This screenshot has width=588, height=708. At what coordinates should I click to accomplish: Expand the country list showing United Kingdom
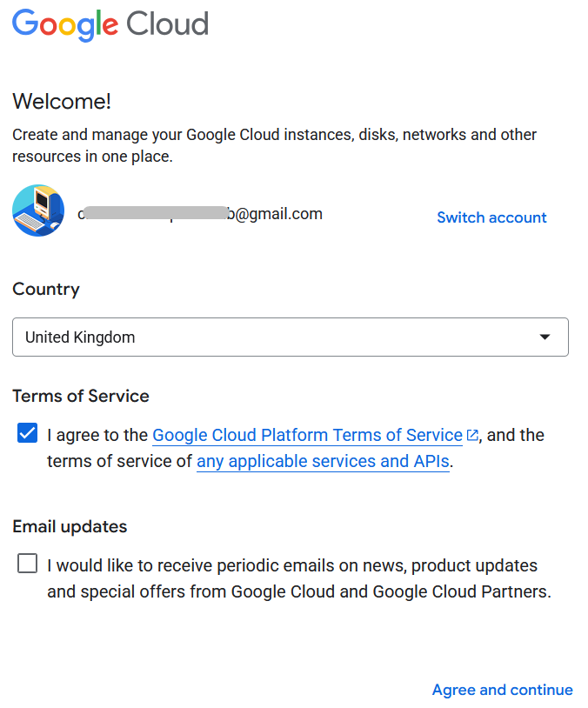(290, 337)
